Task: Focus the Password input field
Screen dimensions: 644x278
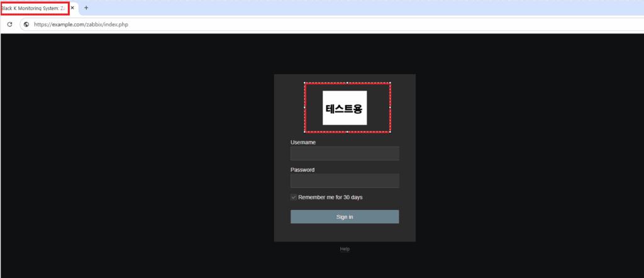Action: [x=345, y=181]
